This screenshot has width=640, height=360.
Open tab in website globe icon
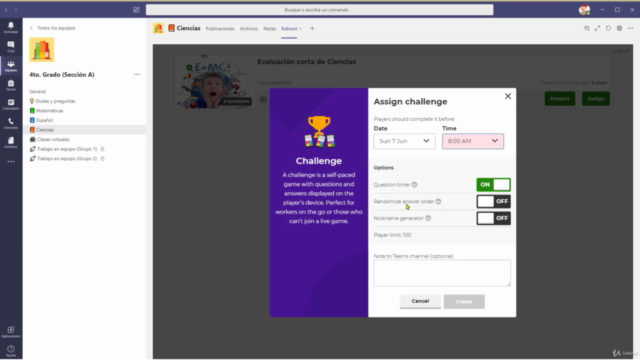pyautogui.click(x=620, y=28)
